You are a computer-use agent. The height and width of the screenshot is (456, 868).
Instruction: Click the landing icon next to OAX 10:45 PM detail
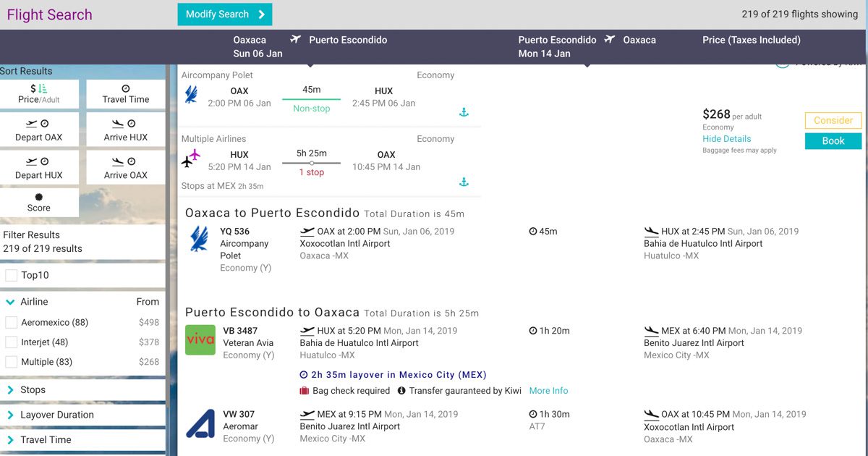coord(650,415)
